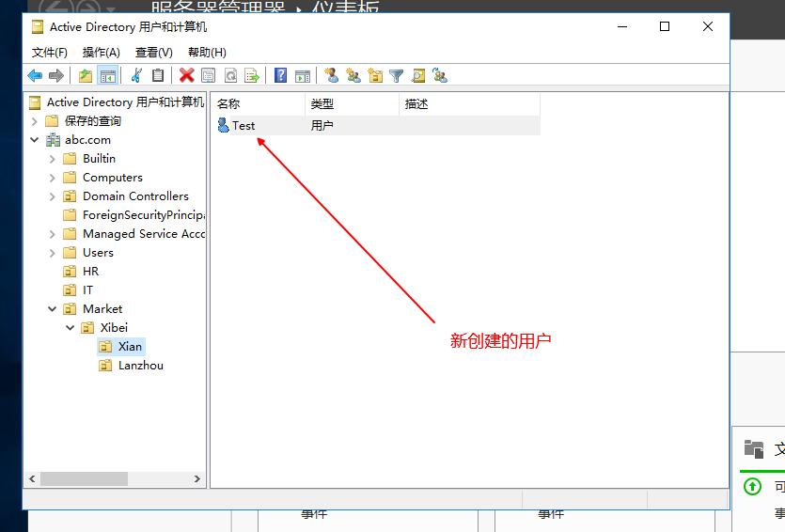The height and width of the screenshot is (532, 785).
Task: Select the 保存的查询 tree item
Action: coord(93,121)
